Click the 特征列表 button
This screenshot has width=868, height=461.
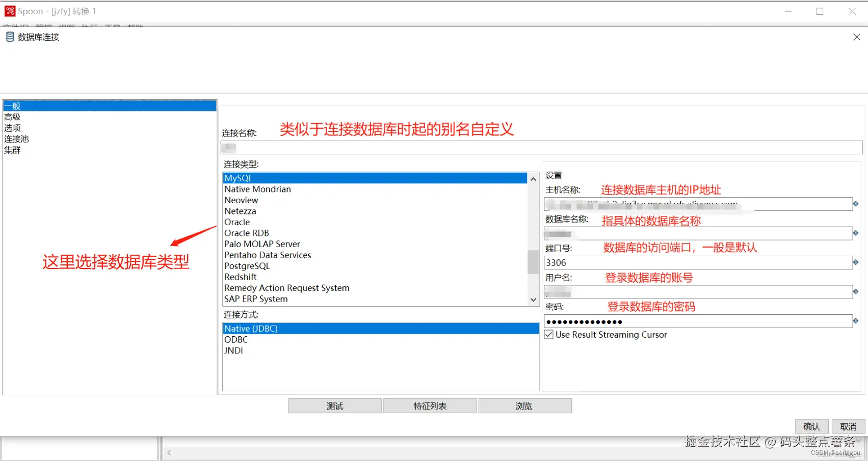coord(430,406)
